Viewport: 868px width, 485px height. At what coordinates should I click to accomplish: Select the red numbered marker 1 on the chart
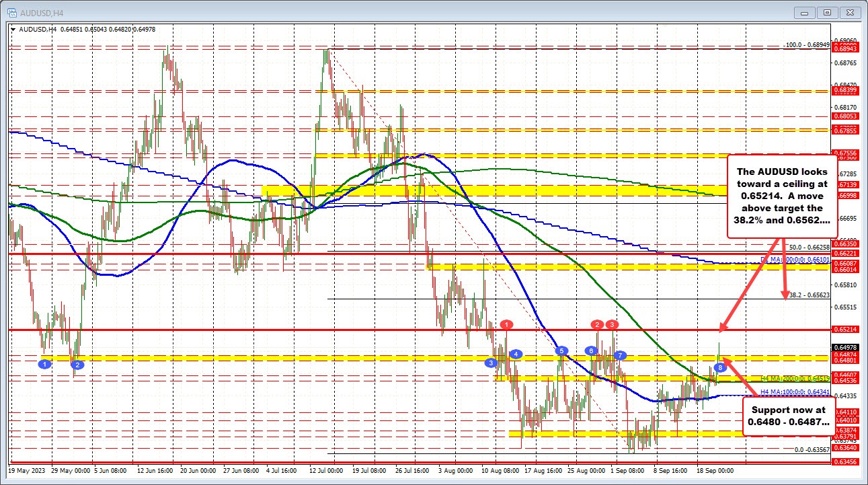point(507,324)
